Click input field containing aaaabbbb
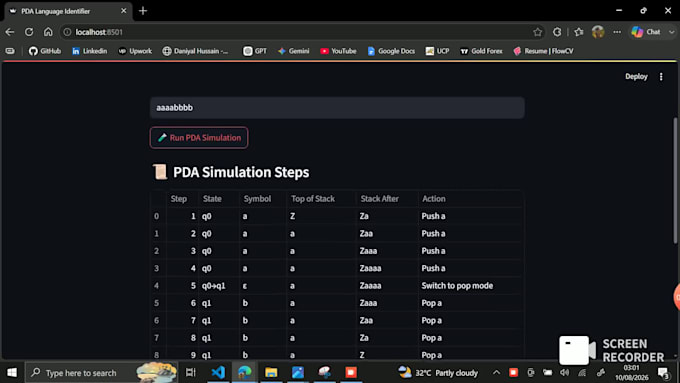Screen dimensions: 680x383 click(337, 108)
